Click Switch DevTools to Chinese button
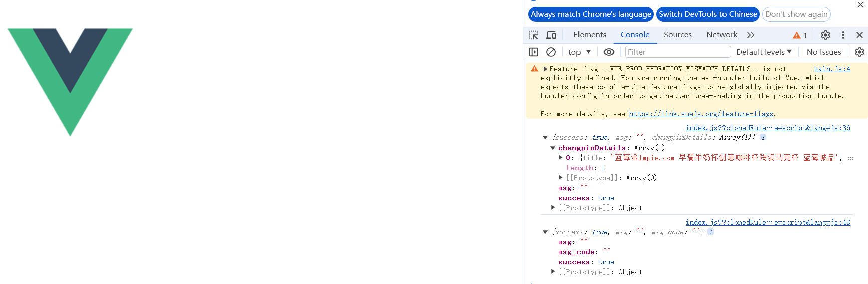 [x=708, y=14]
